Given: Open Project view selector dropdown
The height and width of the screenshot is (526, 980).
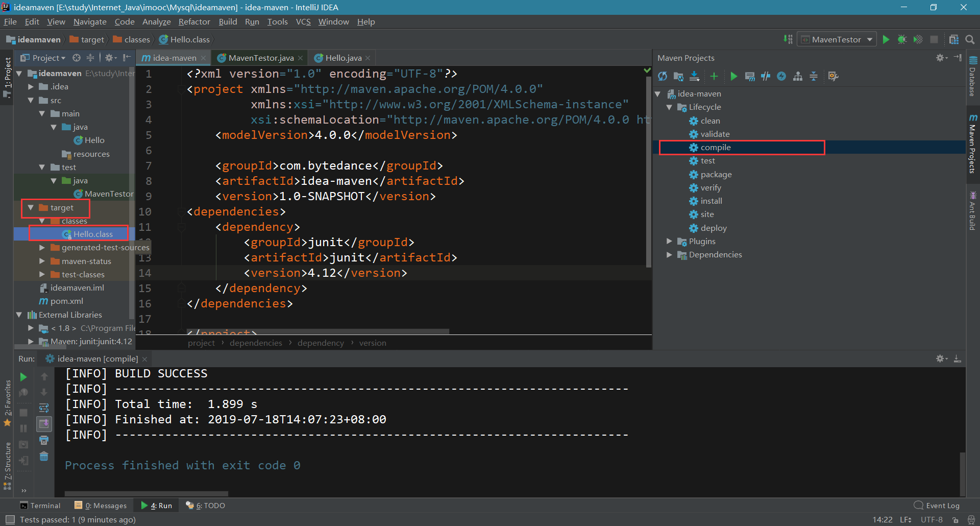Looking at the screenshot, I should [43, 58].
